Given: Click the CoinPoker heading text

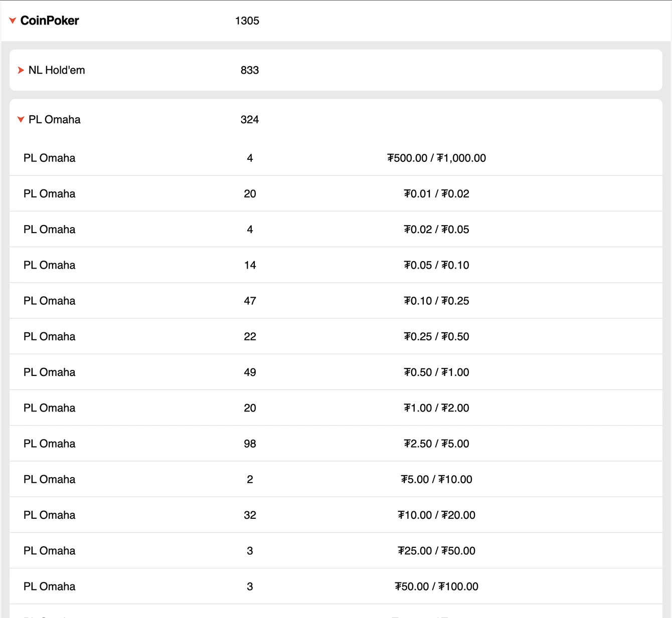Looking at the screenshot, I should point(50,21).
